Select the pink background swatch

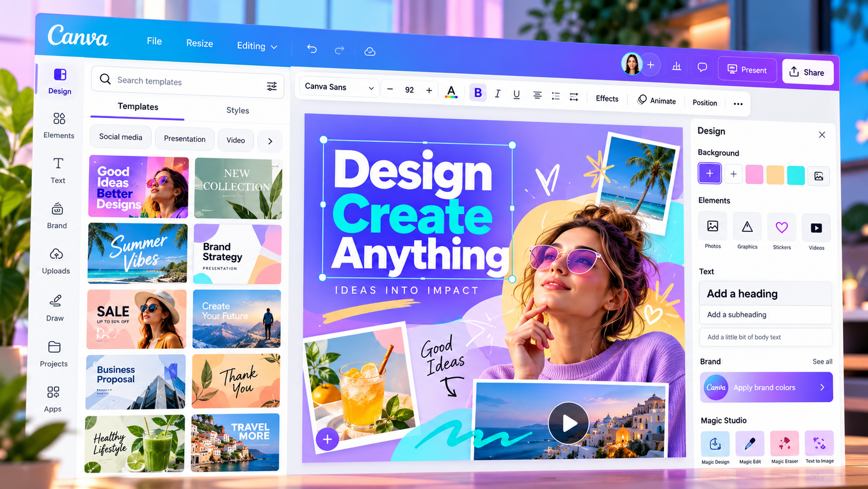(754, 175)
